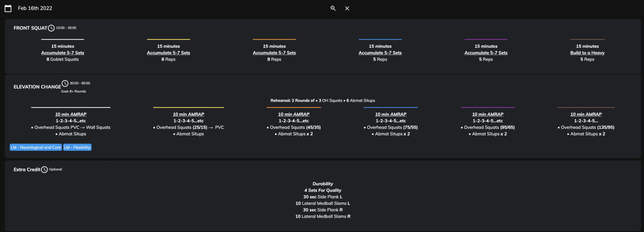Click the Feb 16th 2022 date label

tap(35, 8)
